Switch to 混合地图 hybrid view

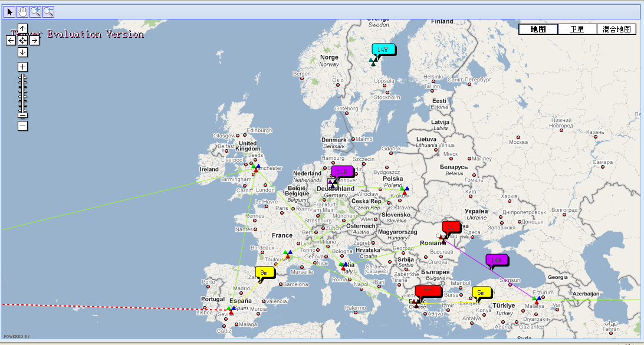click(616, 29)
